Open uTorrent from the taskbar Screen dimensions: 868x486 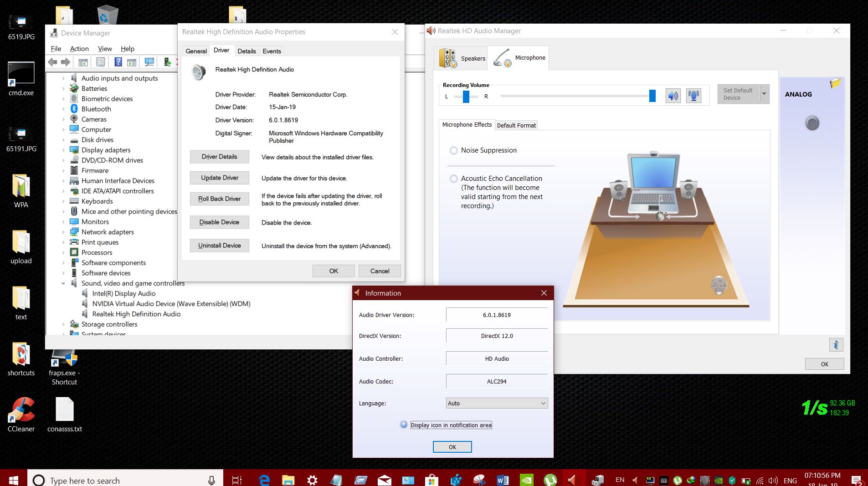(550, 480)
